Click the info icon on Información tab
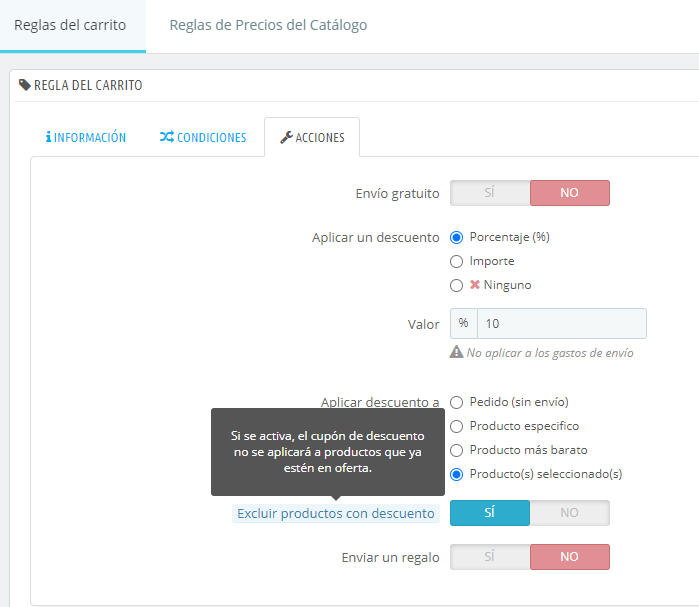 click(48, 138)
